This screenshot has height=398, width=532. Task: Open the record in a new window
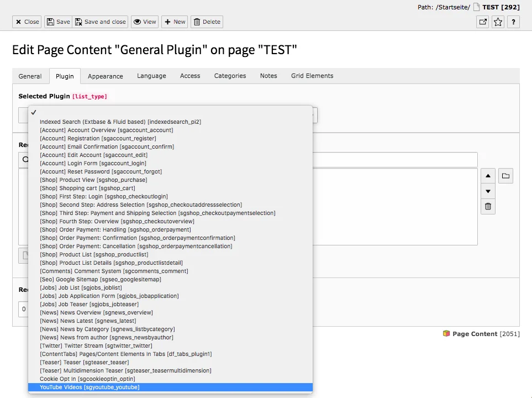pos(482,22)
